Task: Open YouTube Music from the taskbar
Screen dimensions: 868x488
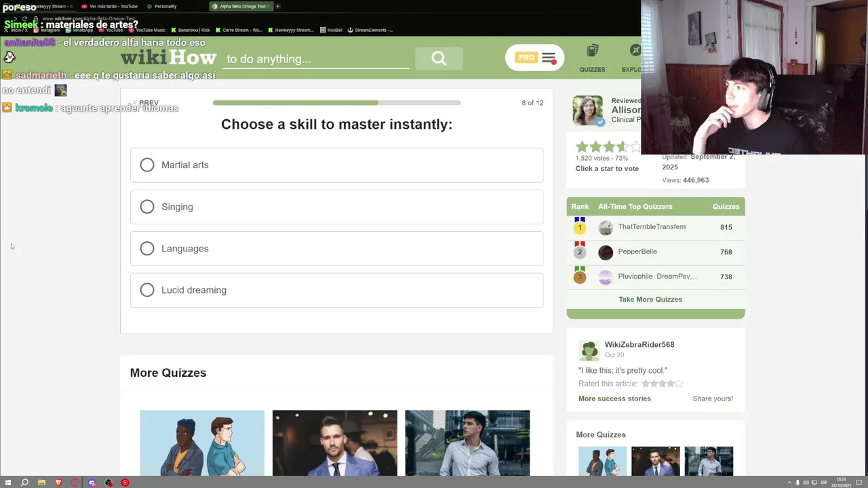Action: (125, 483)
